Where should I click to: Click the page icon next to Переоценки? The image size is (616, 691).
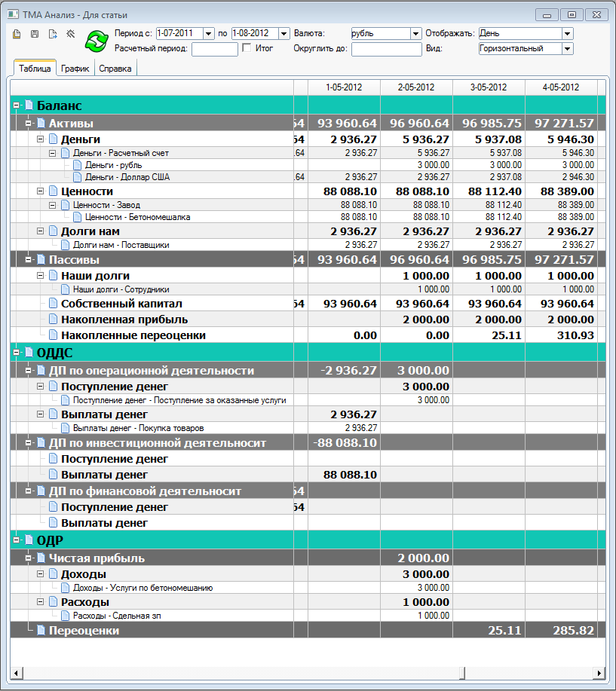41,631
